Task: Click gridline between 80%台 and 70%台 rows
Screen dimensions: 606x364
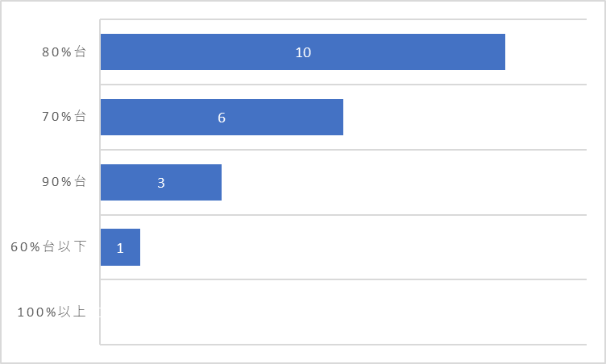Action: coord(343,85)
